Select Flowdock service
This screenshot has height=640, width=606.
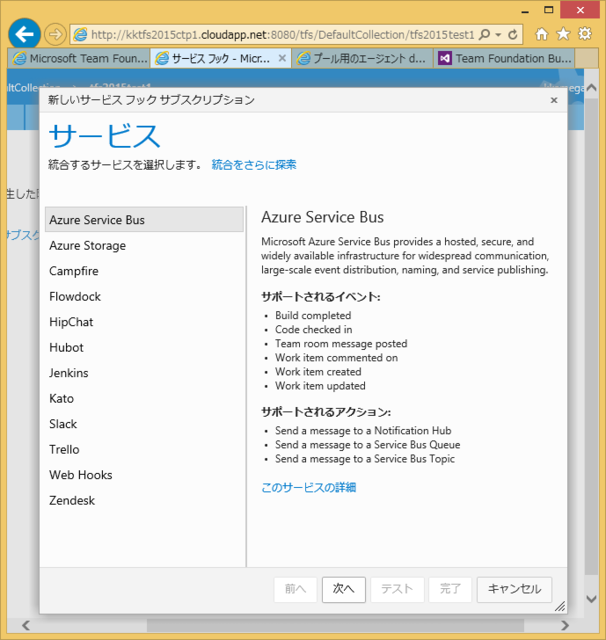144,296
